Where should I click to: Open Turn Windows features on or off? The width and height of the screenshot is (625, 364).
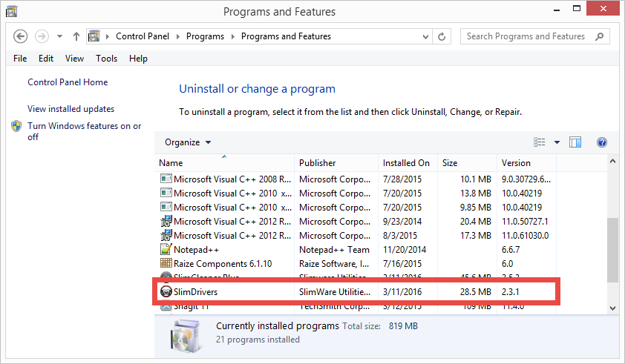pyautogui.click(x=84, y=131)
